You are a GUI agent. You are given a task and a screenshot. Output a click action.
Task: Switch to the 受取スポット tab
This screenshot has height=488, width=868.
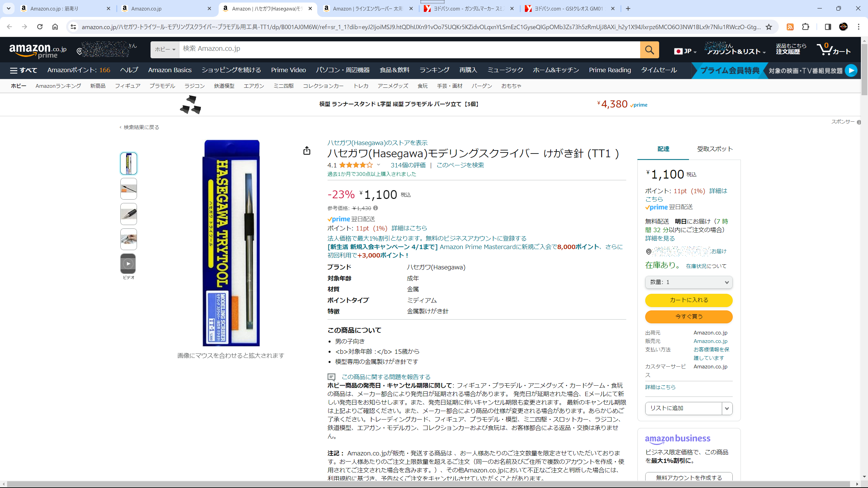coord(715,149)
